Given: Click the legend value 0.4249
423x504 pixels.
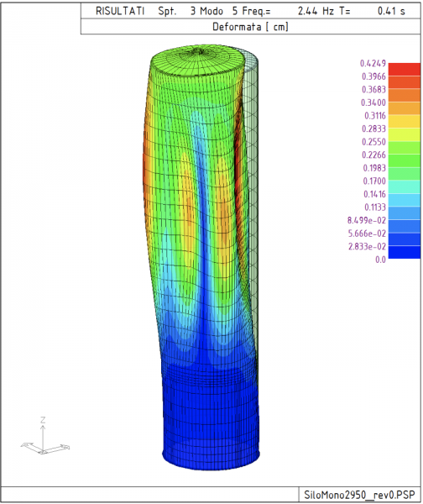Looking at the screenshot, I should (373, 63).
